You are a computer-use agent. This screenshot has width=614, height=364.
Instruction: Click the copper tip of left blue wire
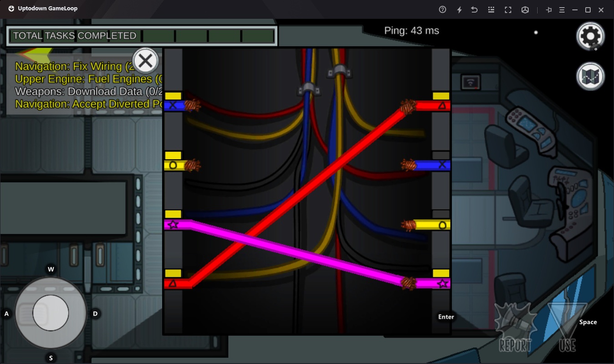(193, 106)
